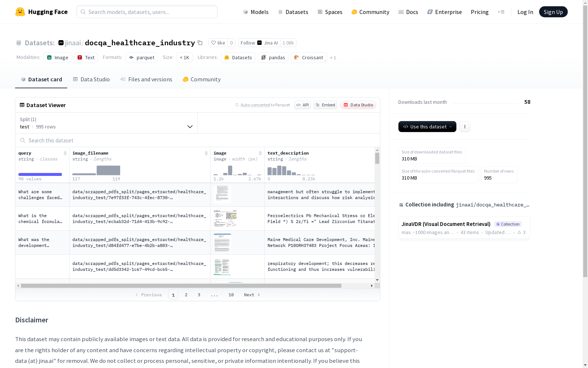Open the dataset Community tab
The width and height of the screenshot is (588, 368).
point(202,79)
